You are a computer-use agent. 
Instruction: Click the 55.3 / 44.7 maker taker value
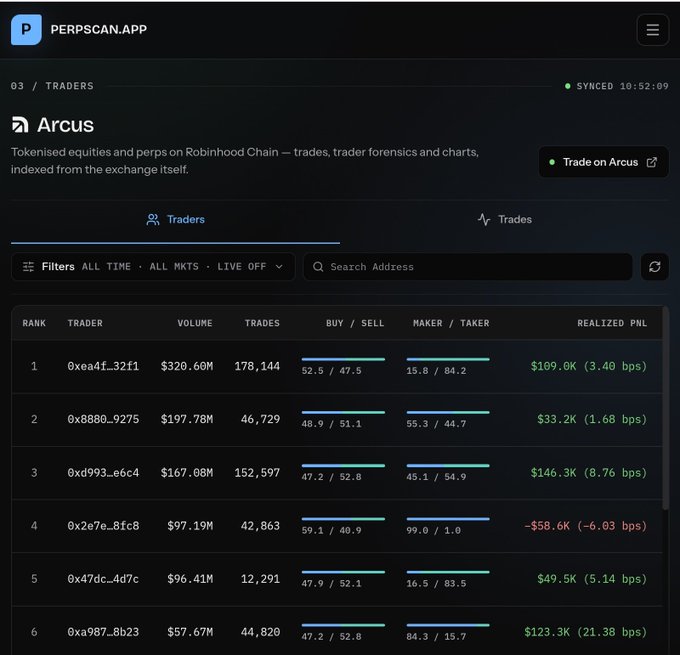(436, 424)
